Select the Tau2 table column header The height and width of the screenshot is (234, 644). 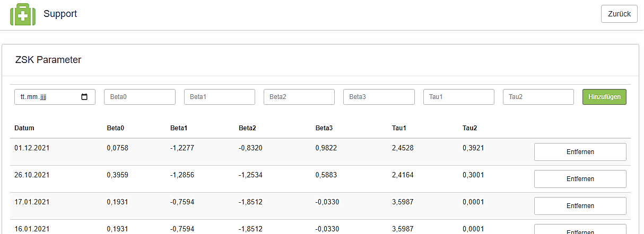[469, 128]
